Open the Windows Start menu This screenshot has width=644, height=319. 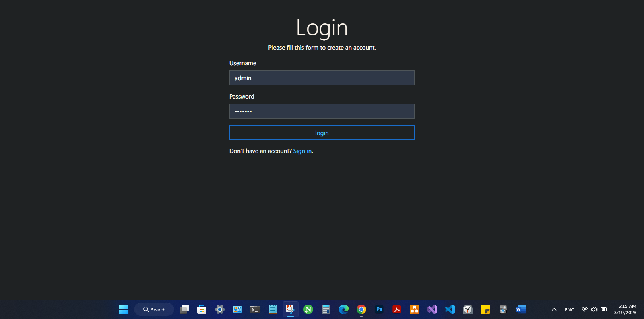124,309
